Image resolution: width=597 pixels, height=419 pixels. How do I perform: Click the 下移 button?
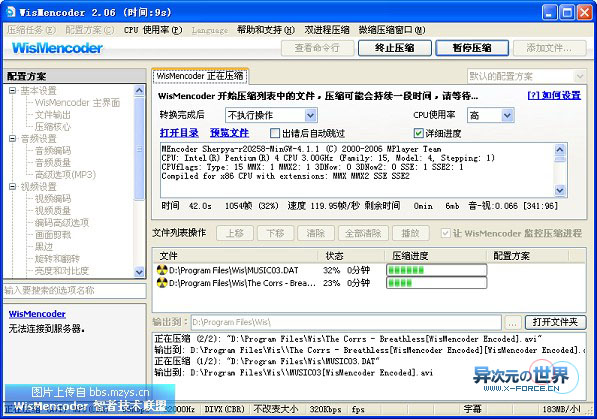pos(275,233)
